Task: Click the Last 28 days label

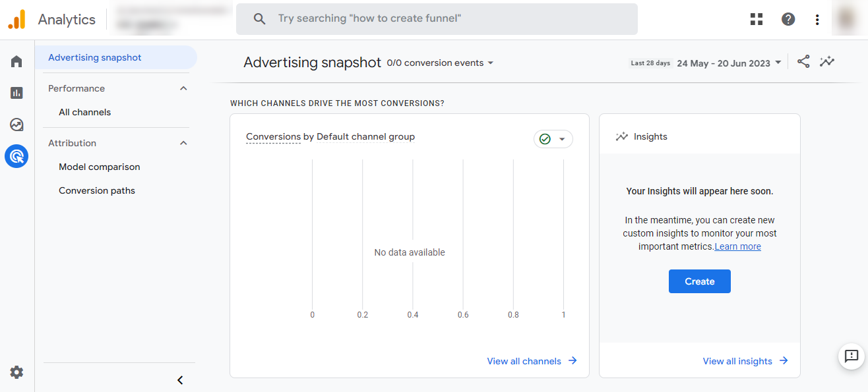Action: [x=650, y=63]
